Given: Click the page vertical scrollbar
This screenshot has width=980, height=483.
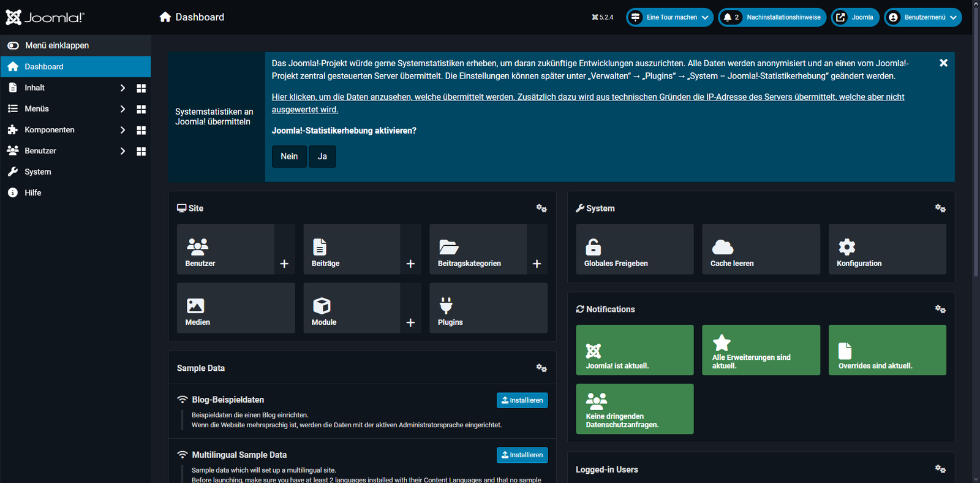Looking at the screenshot, I should pyautogui.click(x=976, y=141).
